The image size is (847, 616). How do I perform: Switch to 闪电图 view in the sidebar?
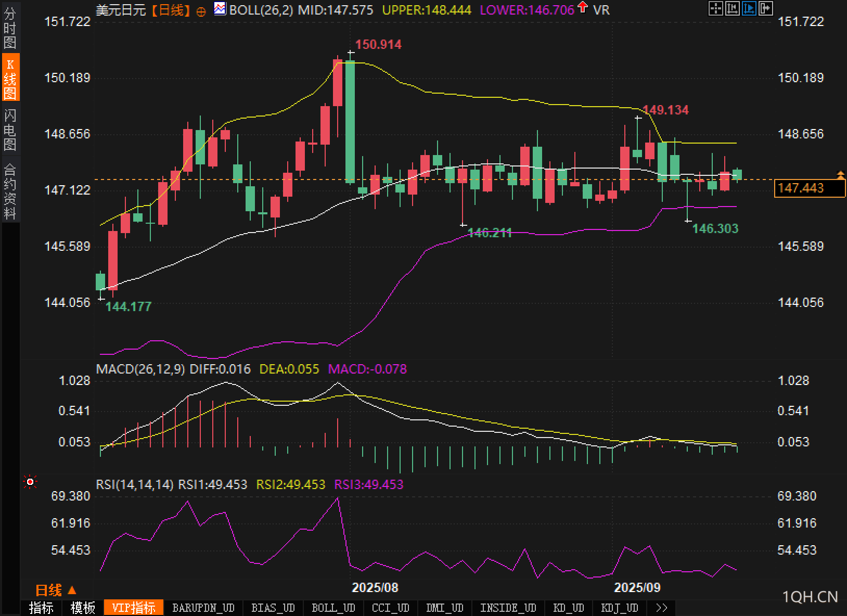[10, 129]
